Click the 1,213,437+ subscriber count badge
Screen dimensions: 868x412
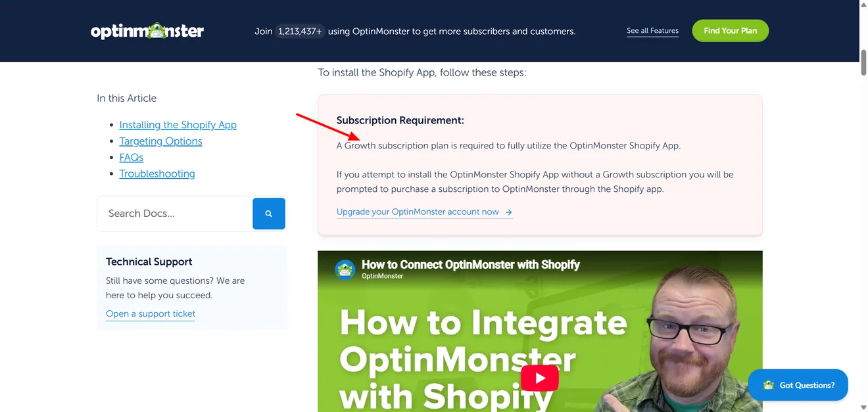click(300, 31)
